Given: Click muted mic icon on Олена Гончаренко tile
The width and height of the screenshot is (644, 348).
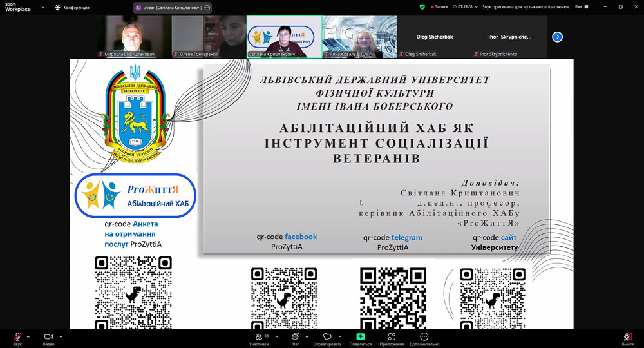Looking at the screenshot, I should pos(176,54).
